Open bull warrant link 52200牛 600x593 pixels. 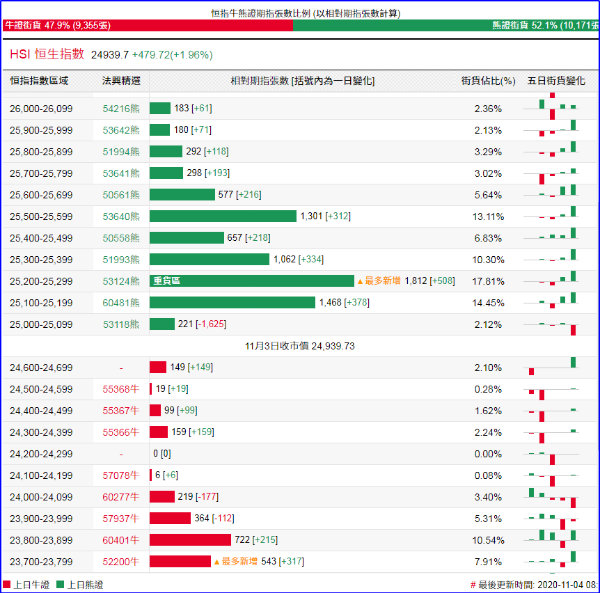click(121, 562)
